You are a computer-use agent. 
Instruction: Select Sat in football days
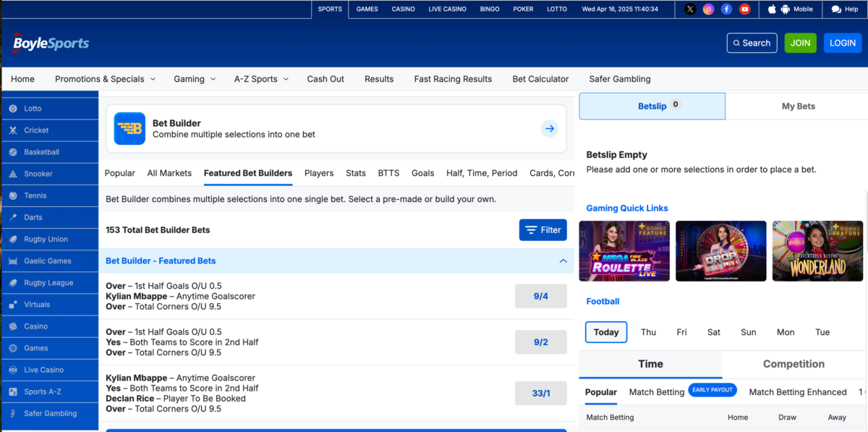coord(714,332)
